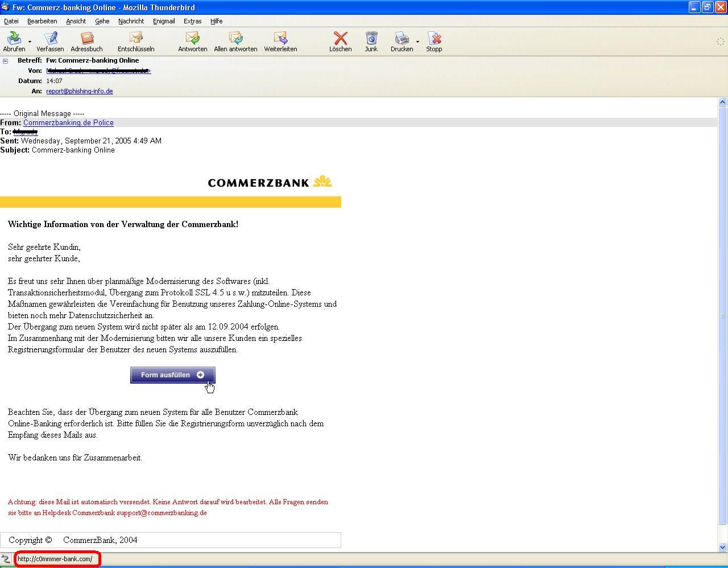
Task: Click the Thunderbird title bar app icon
Action: tap(6, 7)
